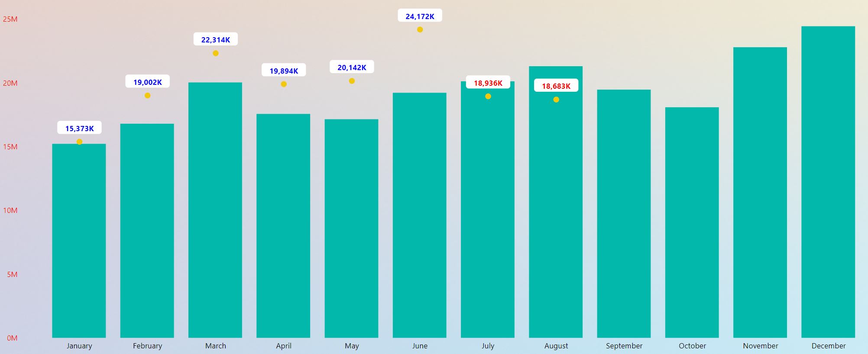
Task: Select the "December" axis label text
Action: (x=829, y=346)
